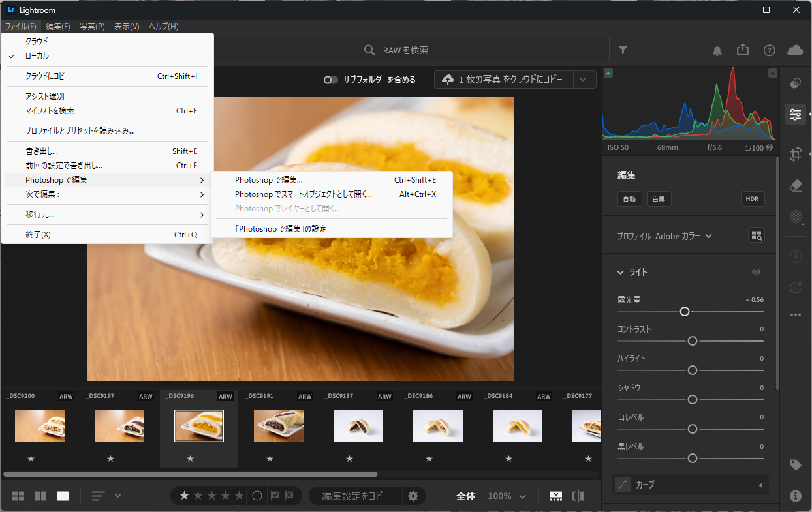Open notifications bell icon
812x512 pixels.
(717, 50)
